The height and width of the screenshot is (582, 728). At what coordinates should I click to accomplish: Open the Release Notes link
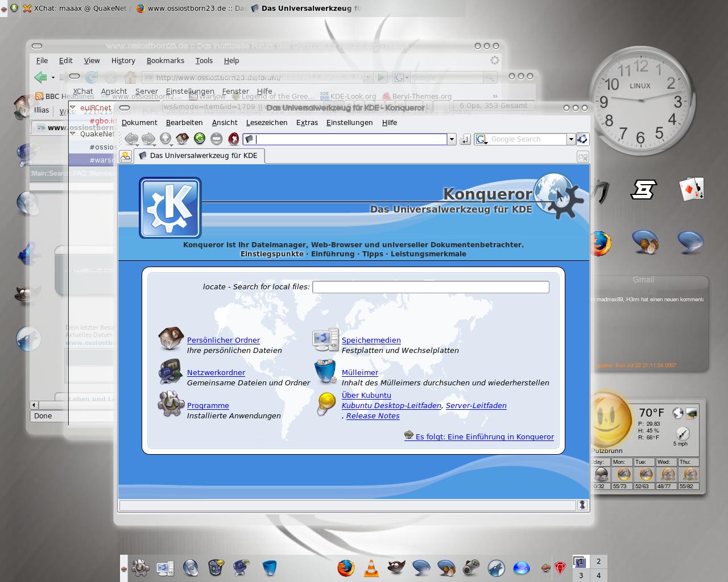(373, 415)
